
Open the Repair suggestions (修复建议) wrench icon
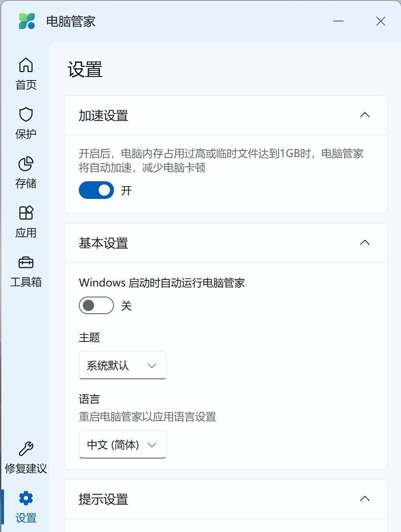[26, 449]
